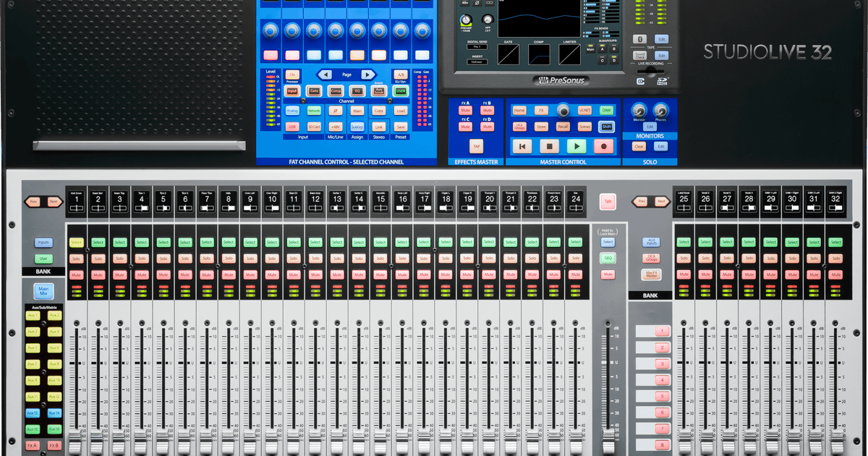
Task: Go to next Fat Channel page arrow
Action: tap(367, 75)
